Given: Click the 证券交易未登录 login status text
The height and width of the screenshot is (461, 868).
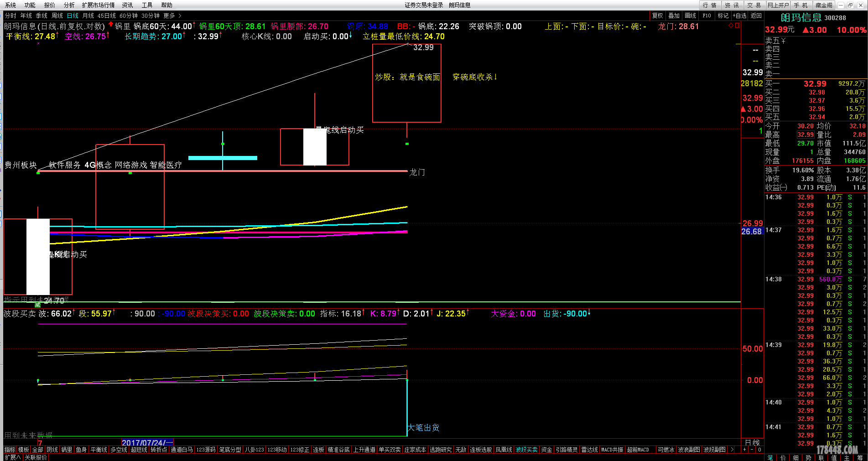Looking at the screenshot, I should [x=424, y=5].
